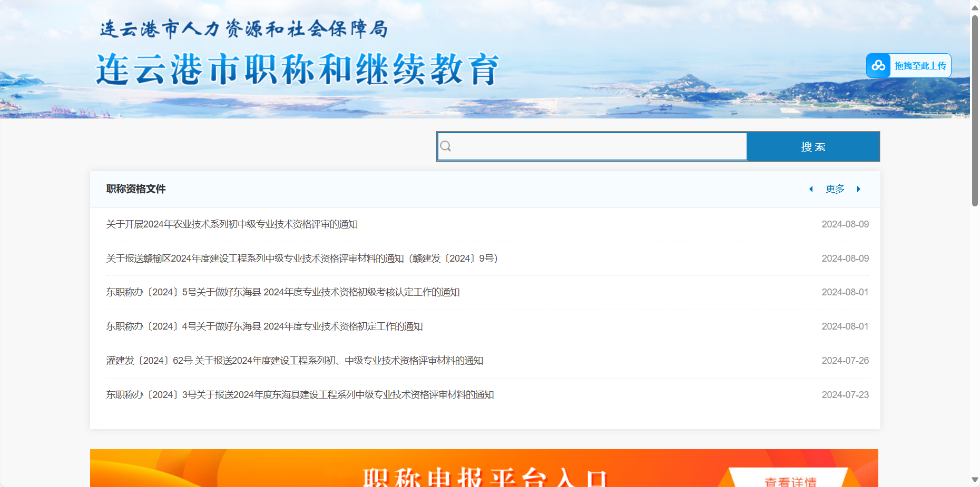Click 拖拽至此上传 upload widget label
This screenshot has width=980, height=487.
click(x=920, y=66)
